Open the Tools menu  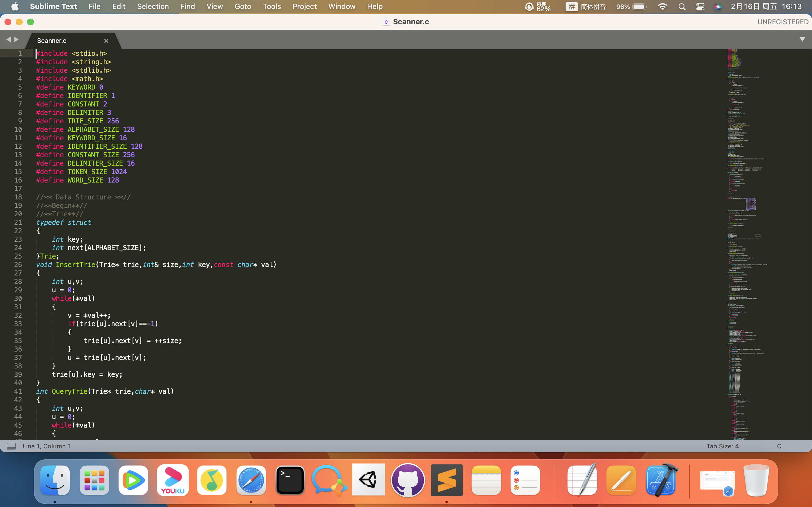(x=271, y=6)
